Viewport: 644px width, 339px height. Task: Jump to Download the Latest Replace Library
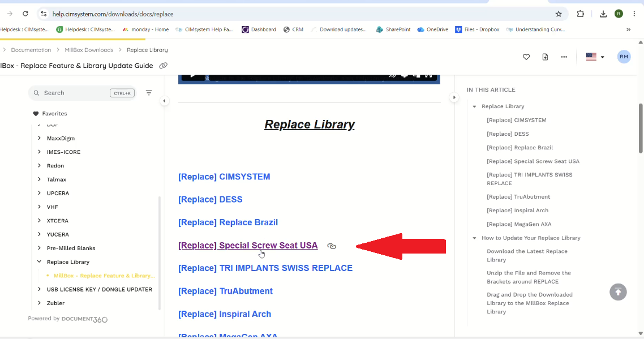pos(527,256)
